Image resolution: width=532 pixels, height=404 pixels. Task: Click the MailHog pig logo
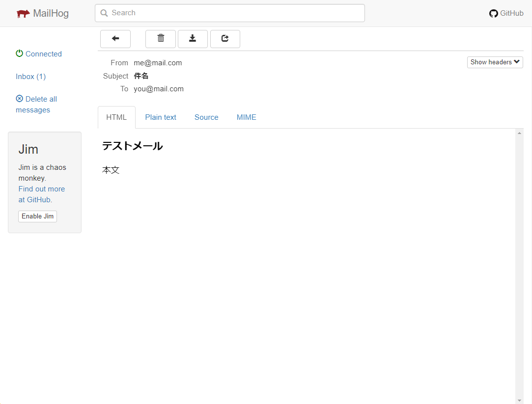click(22, 13)
